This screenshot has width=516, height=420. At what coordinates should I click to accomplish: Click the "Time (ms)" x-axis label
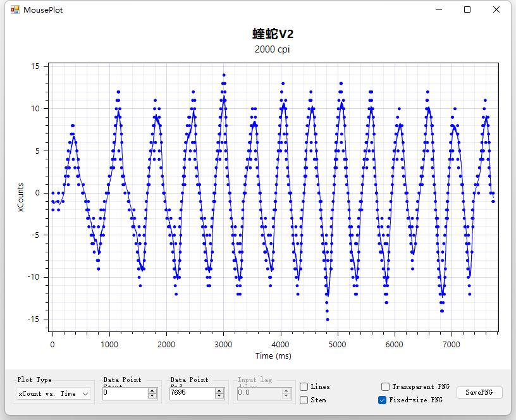273,356
